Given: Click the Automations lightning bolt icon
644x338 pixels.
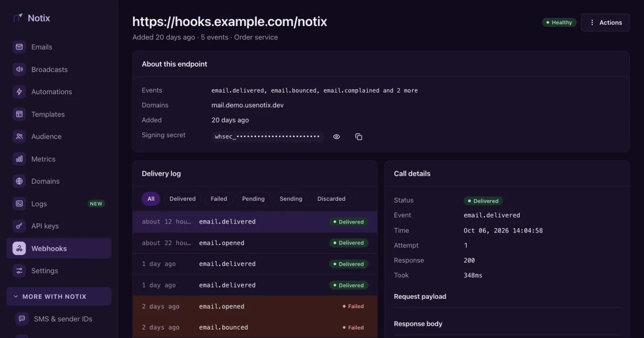Looking at the screenshot, I should pos(19,92).
